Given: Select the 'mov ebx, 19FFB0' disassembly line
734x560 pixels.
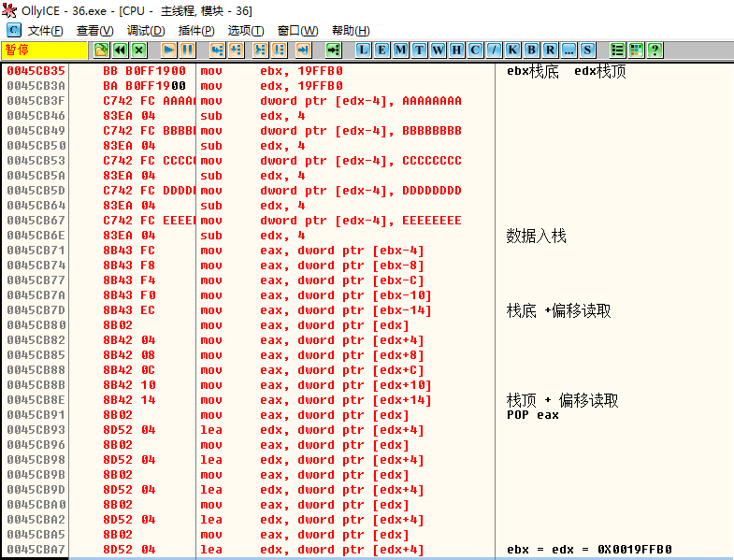Looking at the screenshot, I should tap(301, 71).
